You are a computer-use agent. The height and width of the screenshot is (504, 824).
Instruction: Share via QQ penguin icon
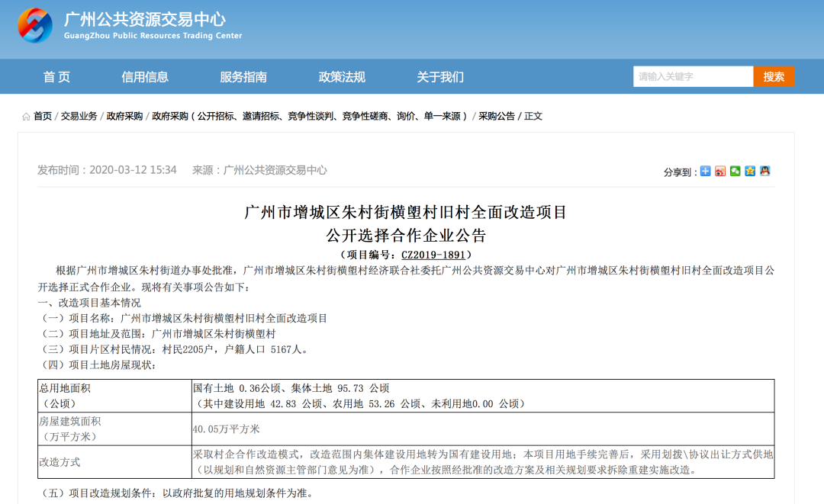pos(765,171)
